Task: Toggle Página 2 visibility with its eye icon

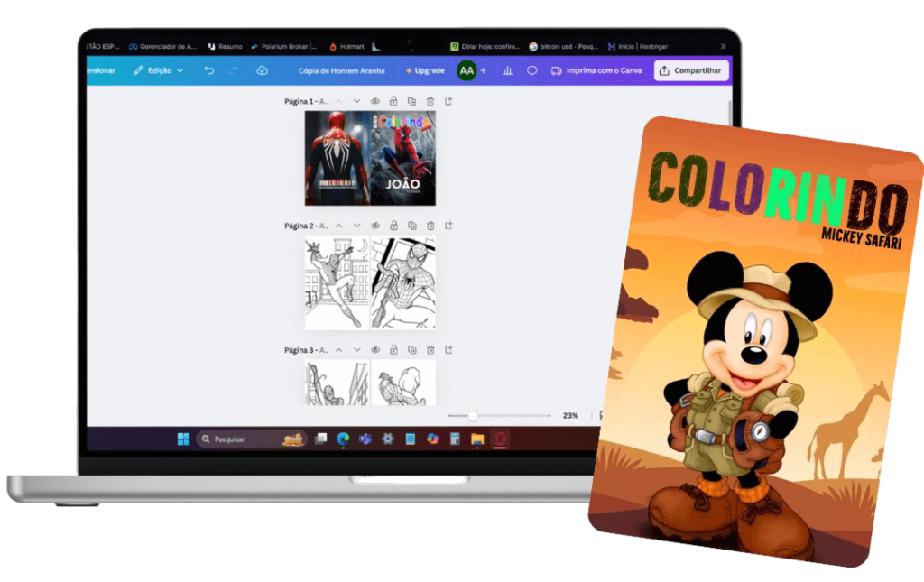Action: coord(375,226)
